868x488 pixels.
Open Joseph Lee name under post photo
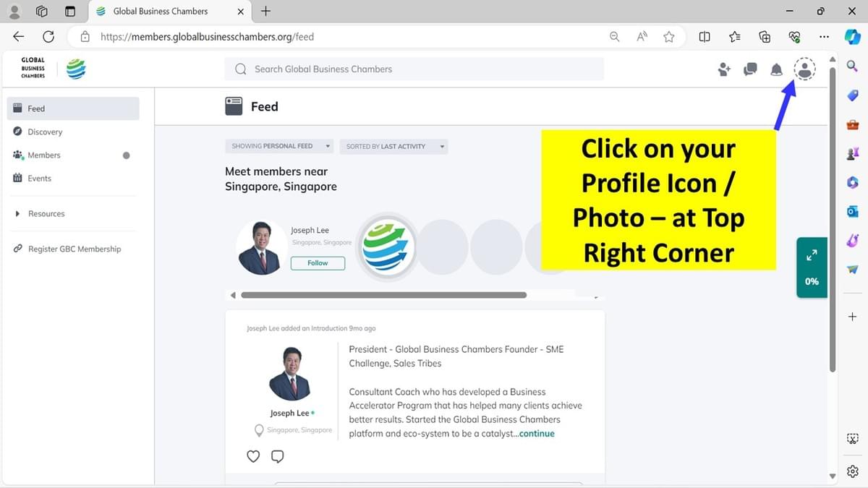point(289,413)
